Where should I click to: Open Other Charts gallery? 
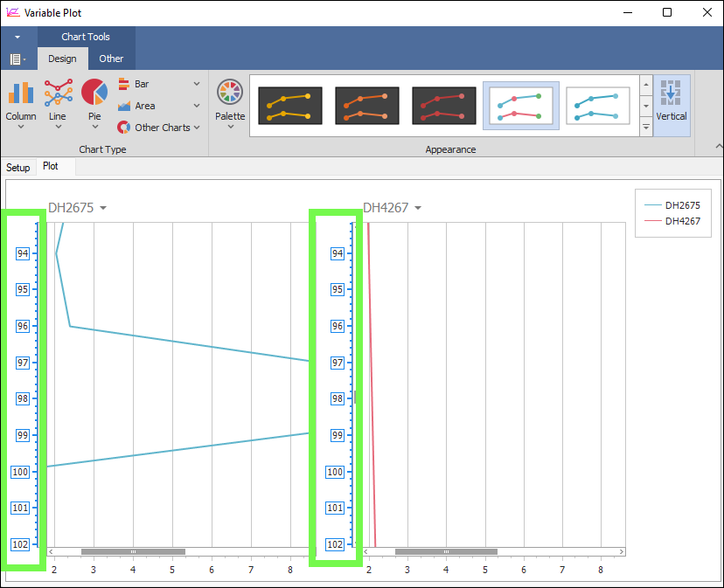point(161,128)
